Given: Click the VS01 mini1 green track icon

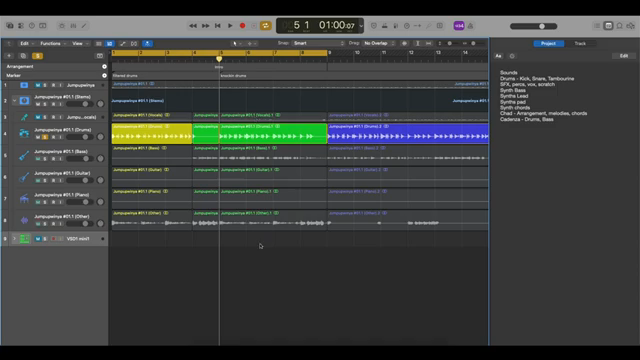Looking at the screenshot, I should (x=24, y=239).
